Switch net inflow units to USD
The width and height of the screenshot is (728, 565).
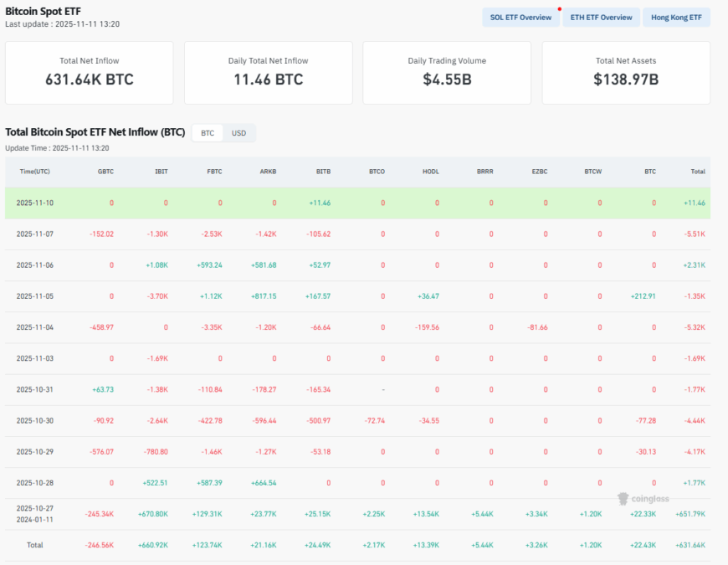tap(238, 133)
